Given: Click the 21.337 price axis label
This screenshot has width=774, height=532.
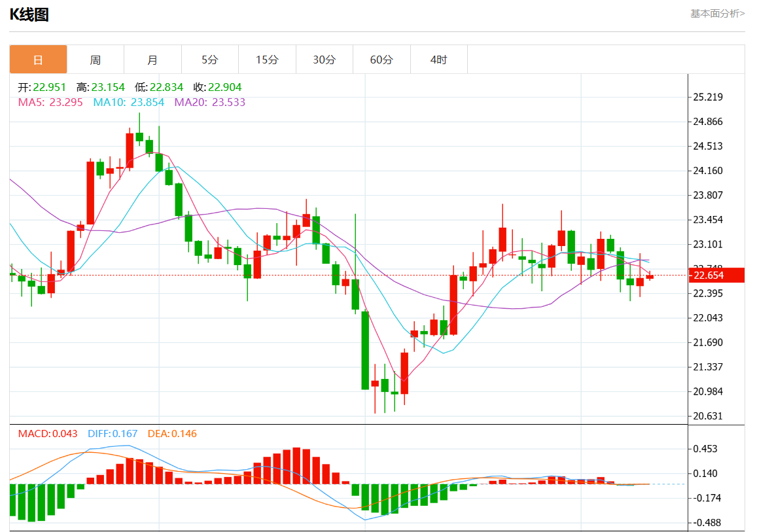Looking at the screenshot, I should pyautogui.click(x=708, y=367).
